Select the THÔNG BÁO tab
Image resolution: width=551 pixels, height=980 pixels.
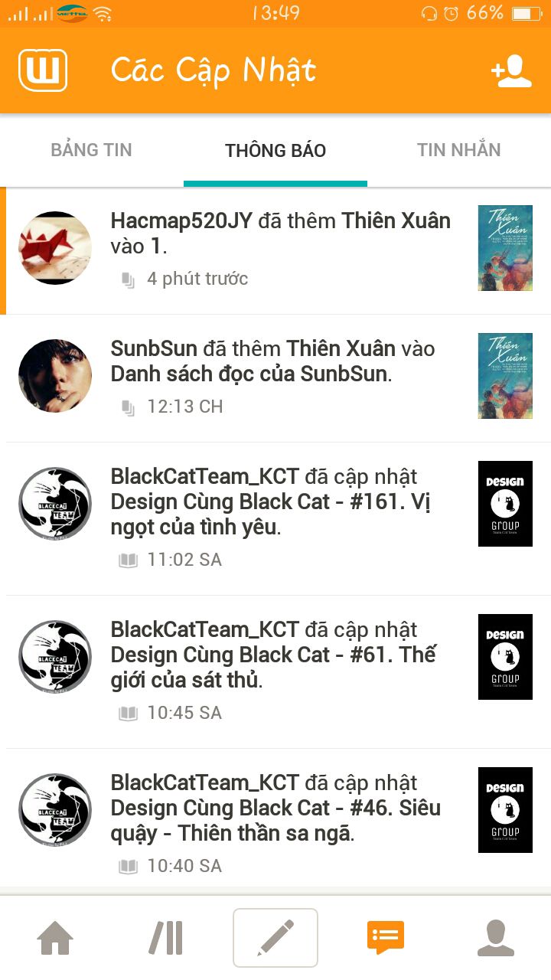tap(275, 151)
